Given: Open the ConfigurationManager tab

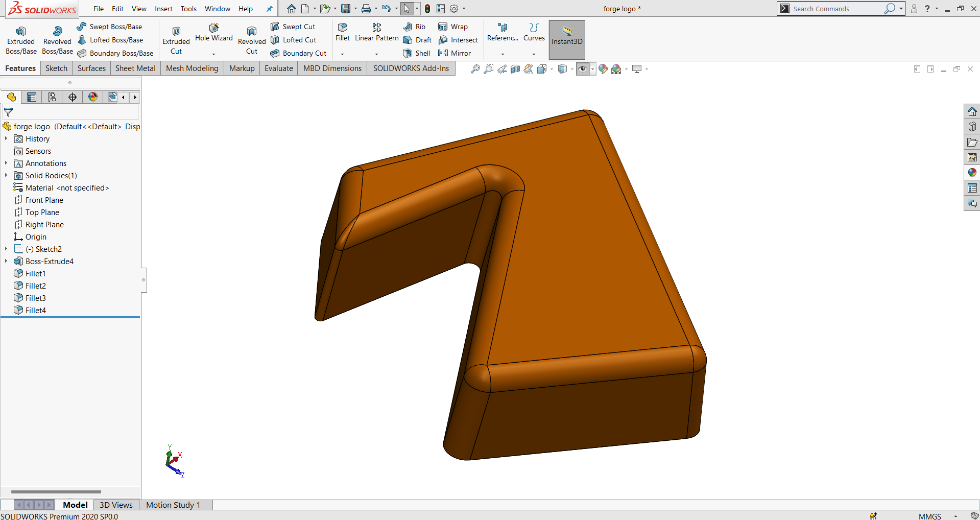Looking at the screenshot, I should click(52, 97).
